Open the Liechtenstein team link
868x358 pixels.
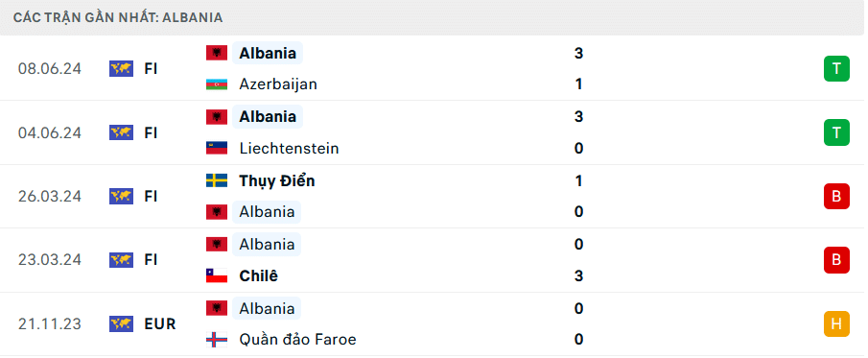pyautogui.click(x=289, y=149)
